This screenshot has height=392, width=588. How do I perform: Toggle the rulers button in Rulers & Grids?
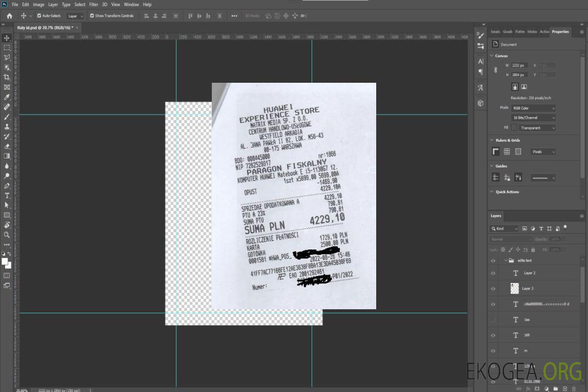click(495, 151)
